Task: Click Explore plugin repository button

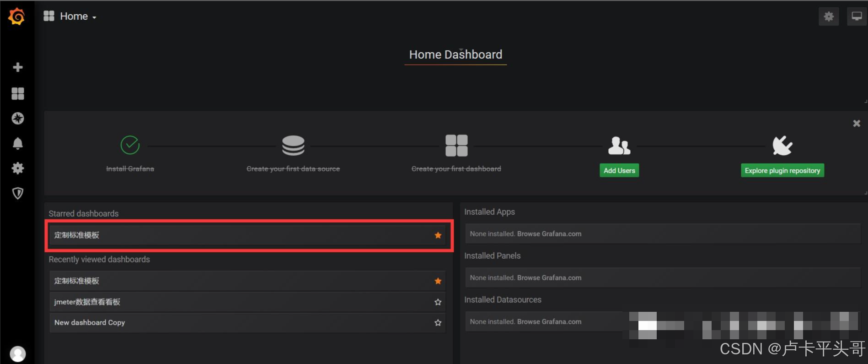Action: (782, 170)
